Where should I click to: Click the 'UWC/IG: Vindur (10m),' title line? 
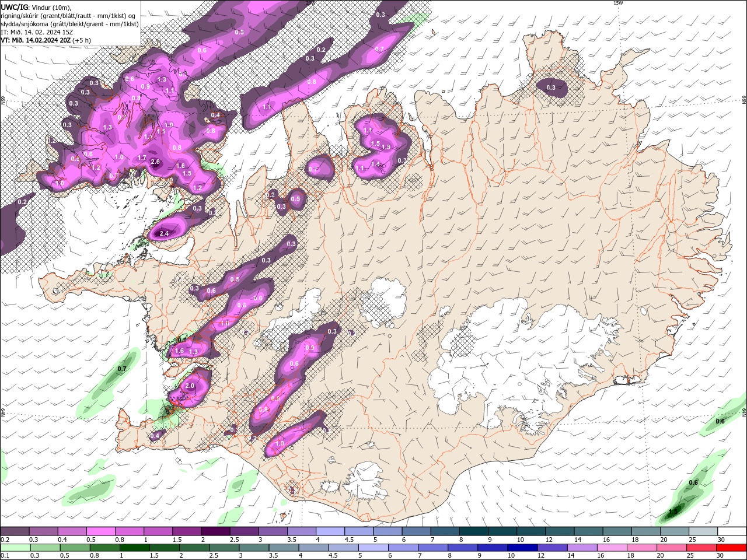(36, 7)
